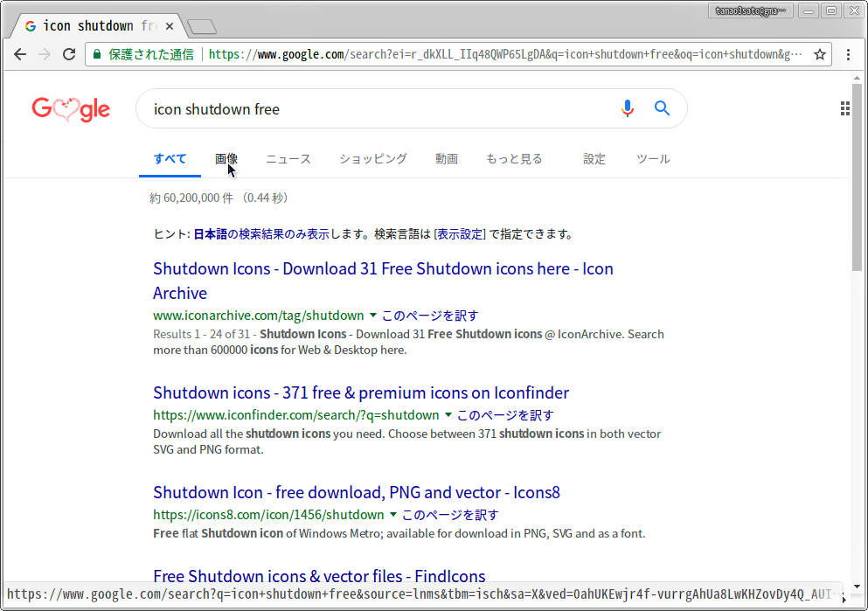Click the result count '約 60,200,000 件'
This screenshot has width=868, height=611.
point(191,198)
